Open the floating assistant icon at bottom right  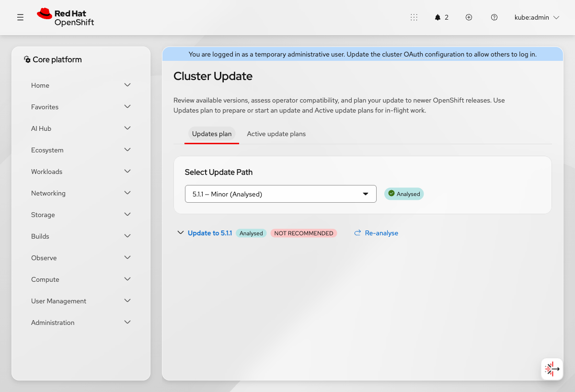coord(552,369)
